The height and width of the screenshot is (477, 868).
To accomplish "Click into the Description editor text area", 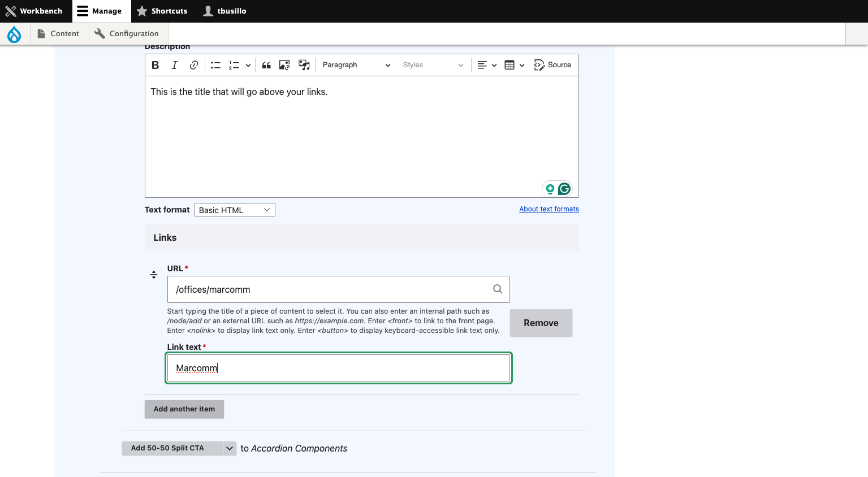I will pos(362,137).
